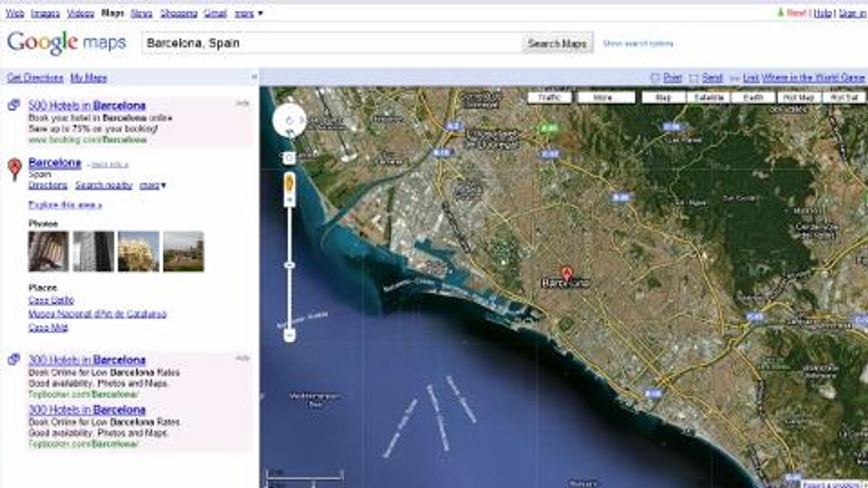Open the third Barcelona photo thumbnail
The image size is (868, 488).
click(x=138, y=251)
